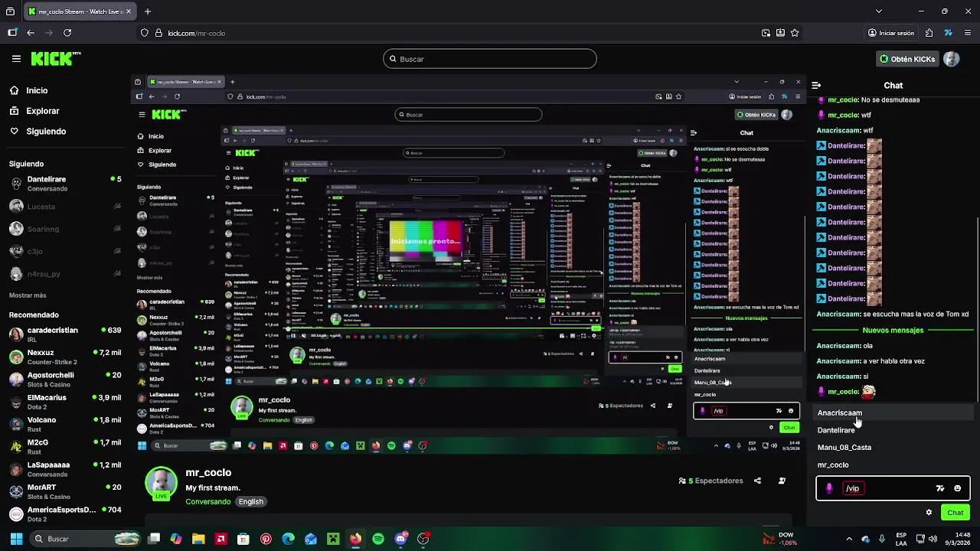Select Anacriscaam from mention suggestions
The height and width of the screenshot is (551, 980).
coord(893,413)
